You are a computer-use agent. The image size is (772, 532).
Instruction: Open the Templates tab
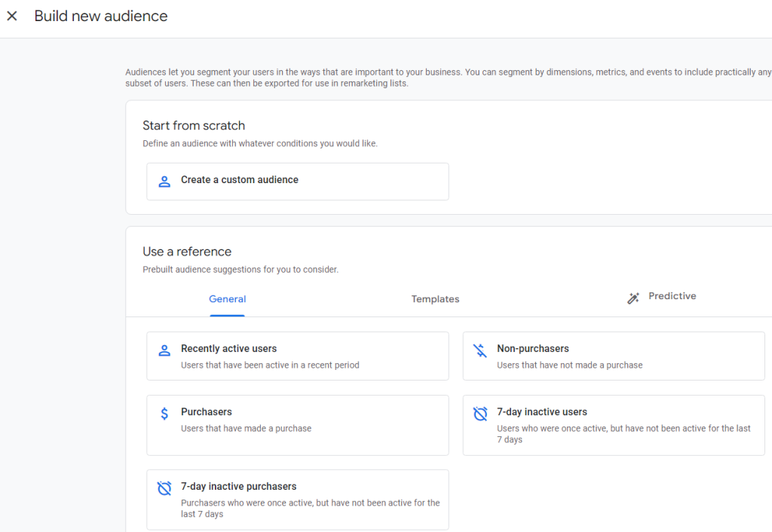[x=435, y=299]
